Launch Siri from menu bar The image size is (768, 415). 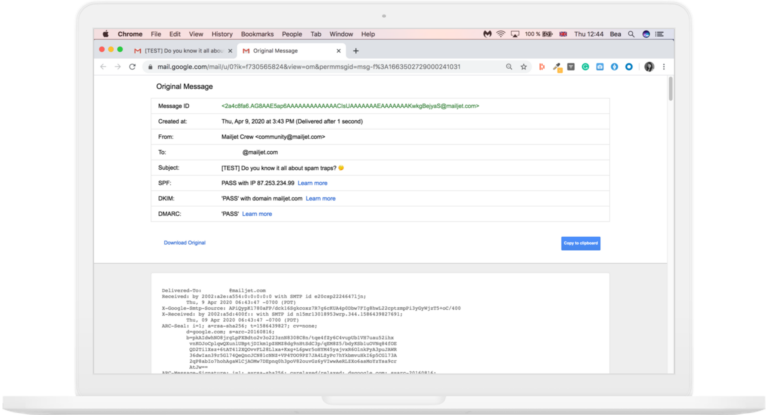(x=646, y=34)
